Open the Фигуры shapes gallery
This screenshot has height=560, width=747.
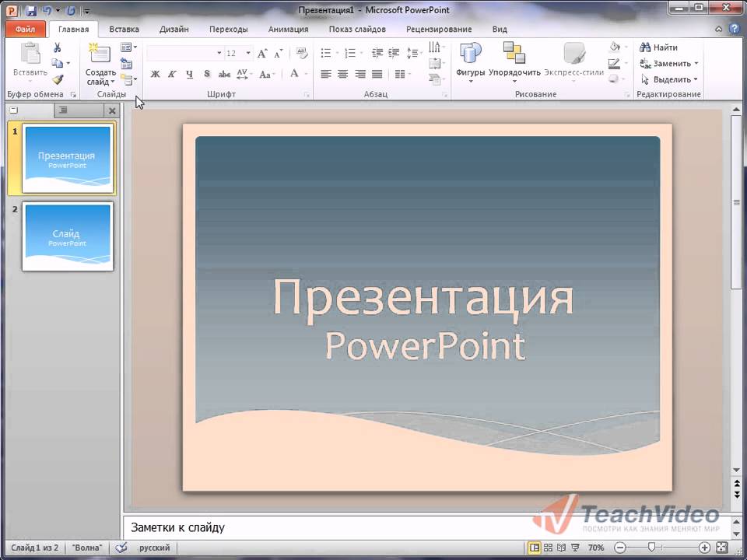coord(470,63)
